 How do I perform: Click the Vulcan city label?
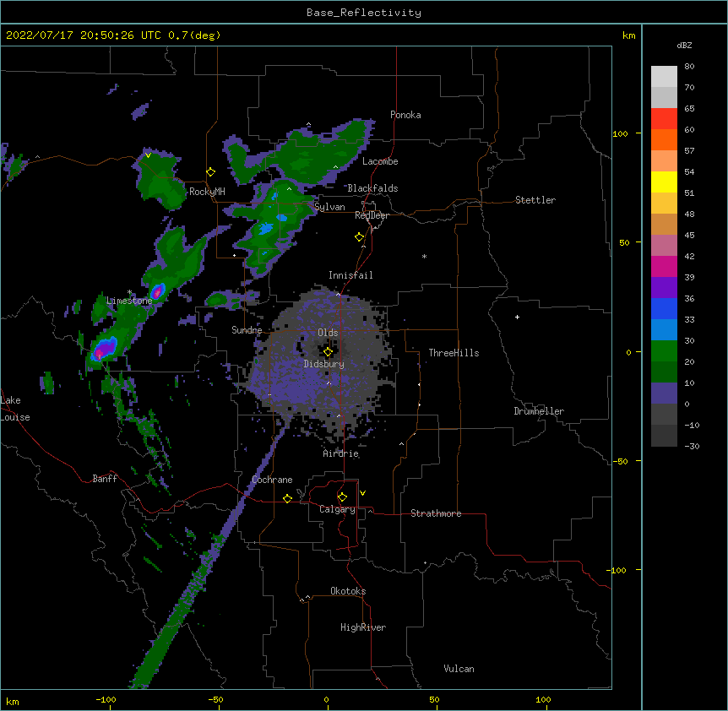pos(459,669)
